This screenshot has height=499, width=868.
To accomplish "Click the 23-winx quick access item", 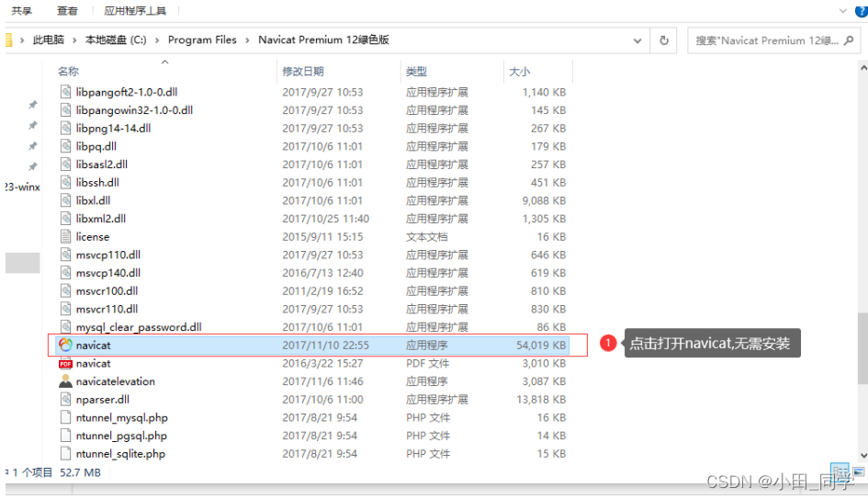I will (22, 187).
